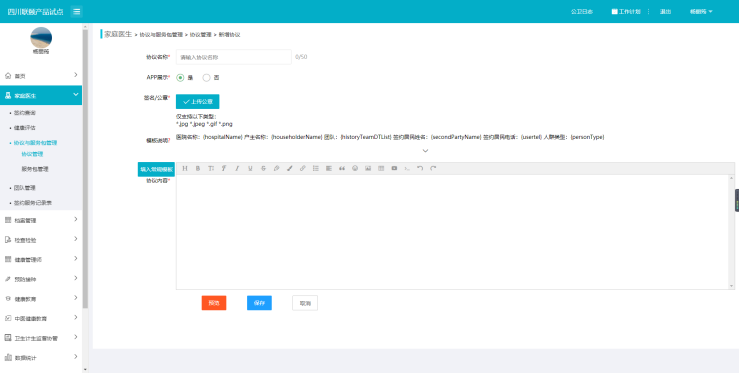This screenshot has height=374, width=740.
Task: Expand the 数据统计 sidebar menu
Action: 41,357
